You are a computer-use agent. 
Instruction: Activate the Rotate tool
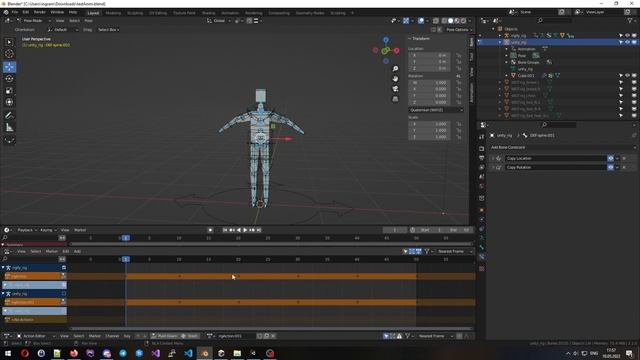[9, 78]
